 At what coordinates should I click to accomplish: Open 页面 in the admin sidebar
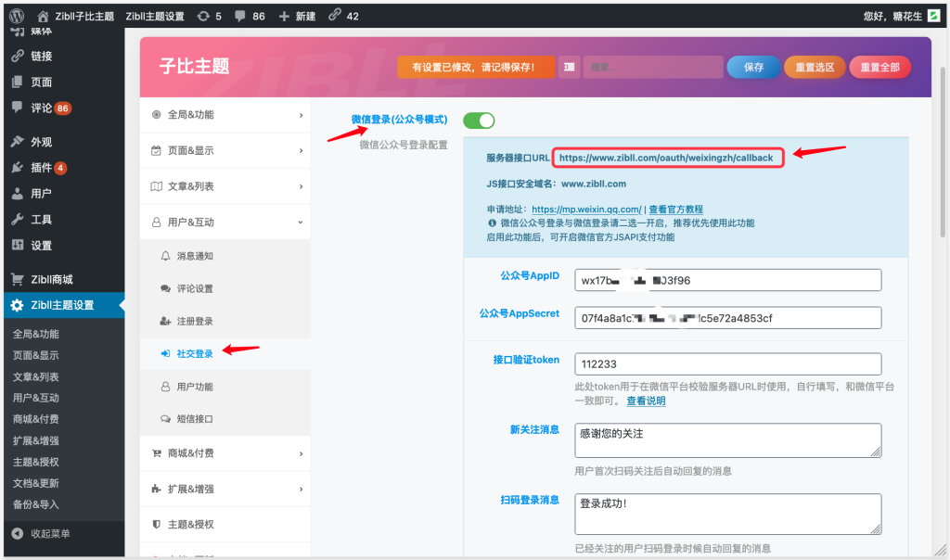(x=41, y=82)
